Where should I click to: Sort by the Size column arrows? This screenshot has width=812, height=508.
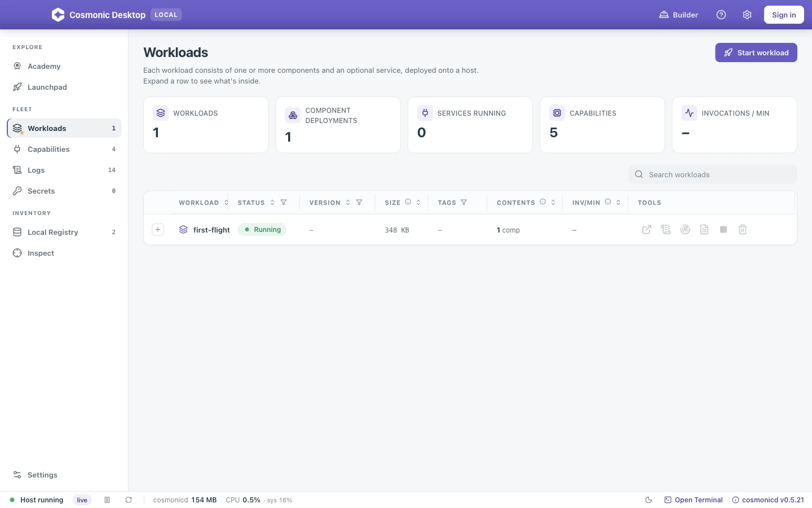pyautogui.click(x=418, y=203)
